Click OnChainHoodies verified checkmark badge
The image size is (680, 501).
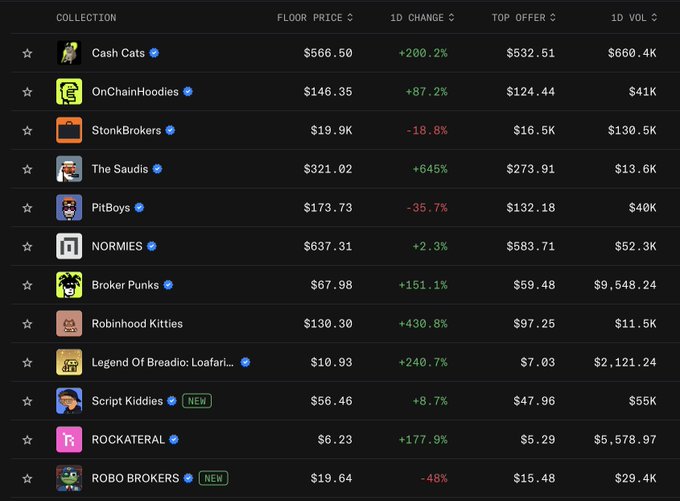pos(188,92)
